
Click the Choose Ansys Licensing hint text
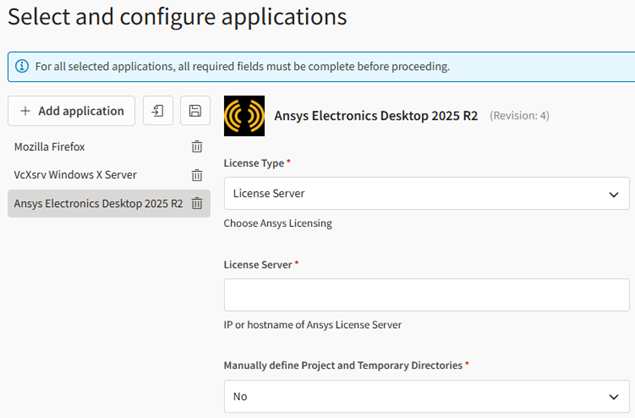[278, 223]
